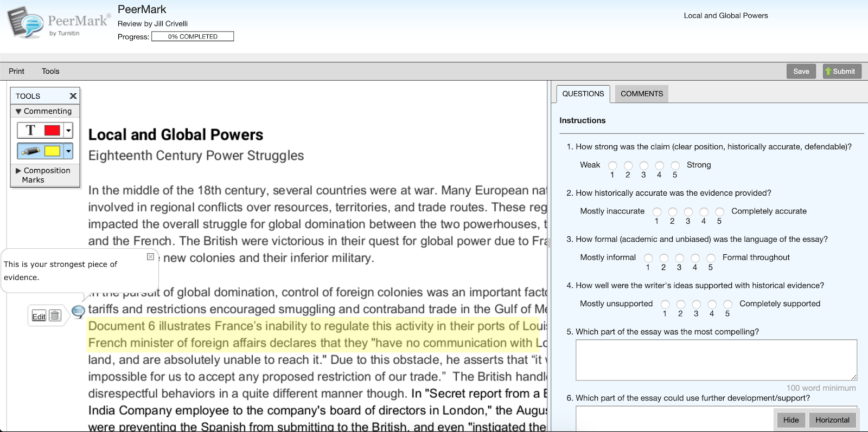
Task: Pick the yellow highlighter color swatch
Action: coord(52,151)
